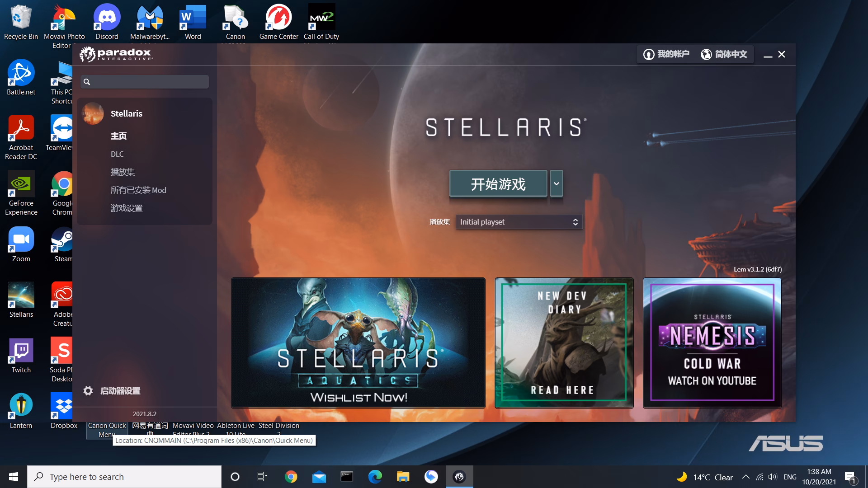Open Task View on taskbar

point(262,477)
